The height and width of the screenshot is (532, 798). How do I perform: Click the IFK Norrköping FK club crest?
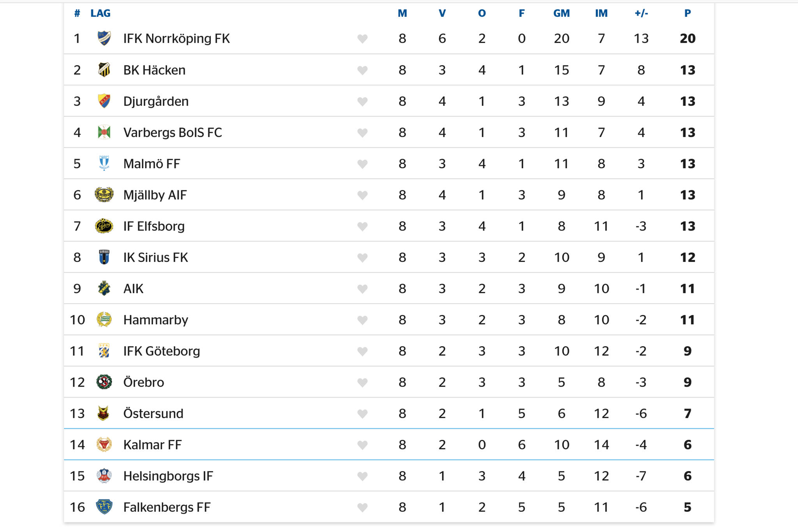(104, 38)
